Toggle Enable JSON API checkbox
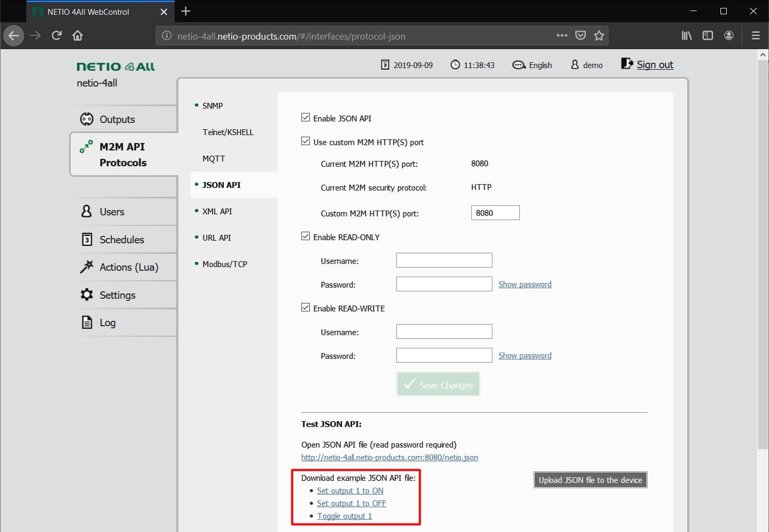This screenshot has width=769, height=532. click(306, 117)
